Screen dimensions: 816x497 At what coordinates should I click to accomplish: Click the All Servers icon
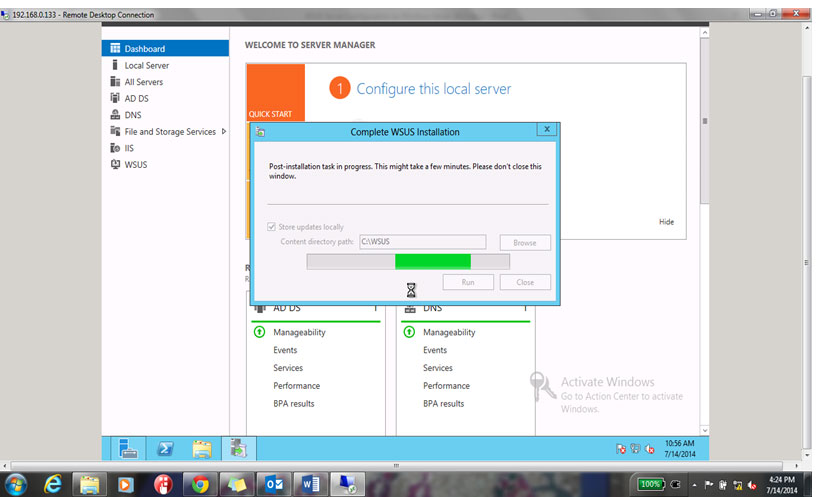[115, 82]
